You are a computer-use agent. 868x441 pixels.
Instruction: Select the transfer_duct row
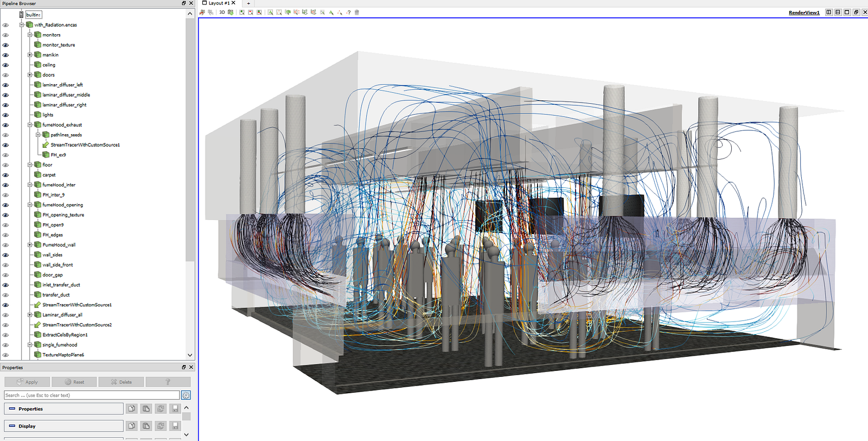(x=56, y=295)
